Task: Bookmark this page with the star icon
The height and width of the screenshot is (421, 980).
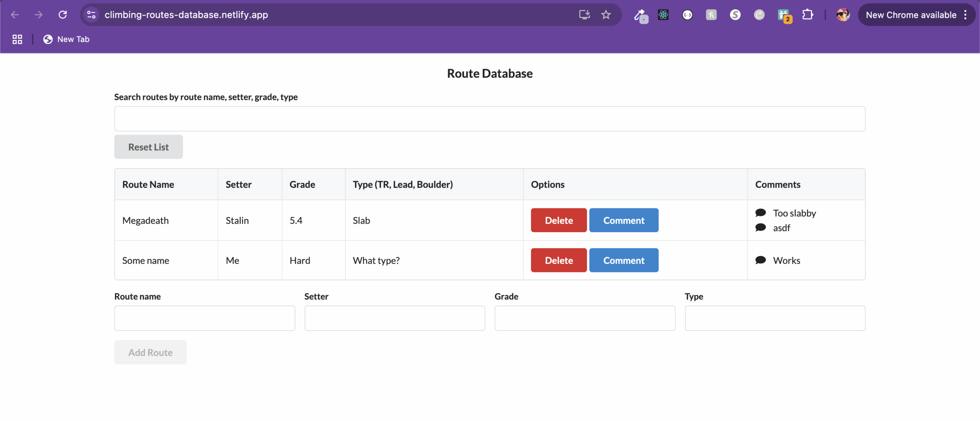Action: click(x=606, y=15)
